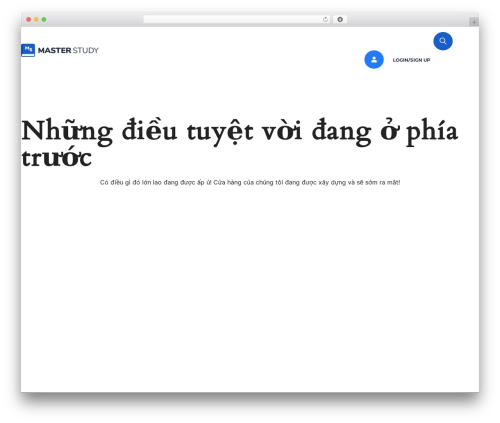Minimize window using yellow button

pyautogui.click(x=36, y=20)
